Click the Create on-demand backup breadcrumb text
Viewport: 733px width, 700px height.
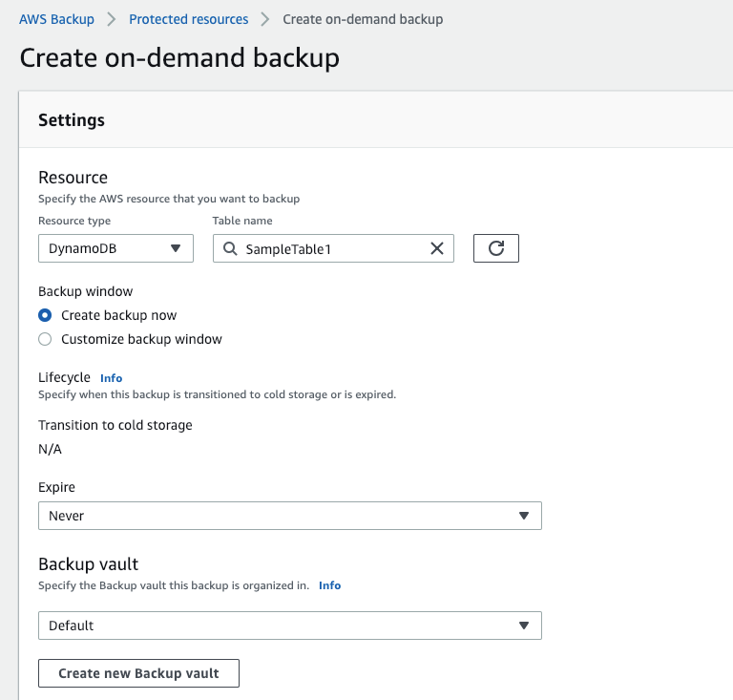click(x=363, y=19)
